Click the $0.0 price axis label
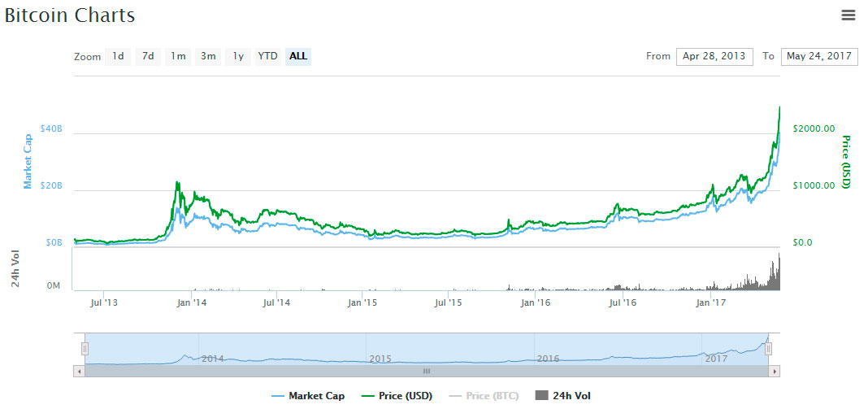The image size is (868, 409). pyautogui.click(x=801, y=243)
